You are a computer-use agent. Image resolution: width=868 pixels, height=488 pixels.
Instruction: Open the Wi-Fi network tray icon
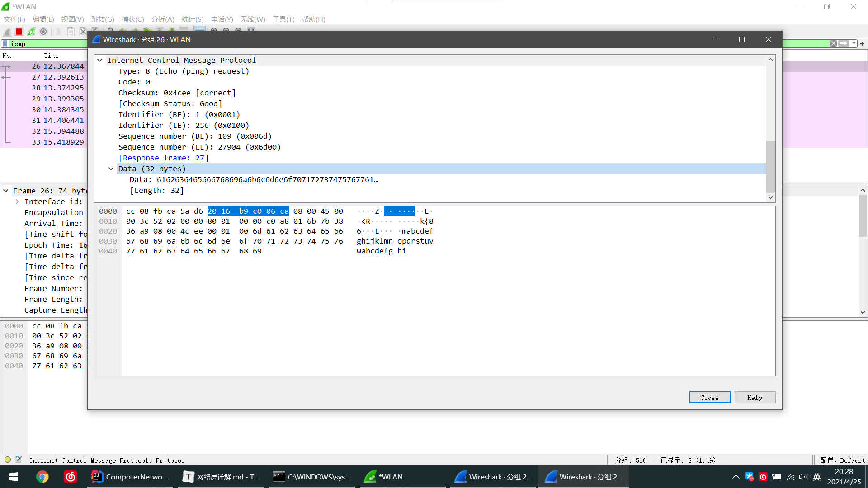tap(790, 477)
